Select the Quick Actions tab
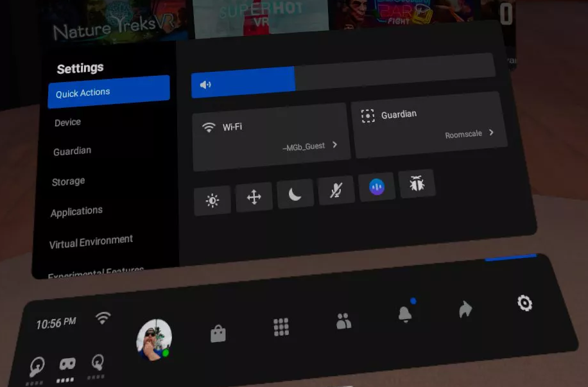The height and width of the screenshot is (387, 588). tap(108, 92)
